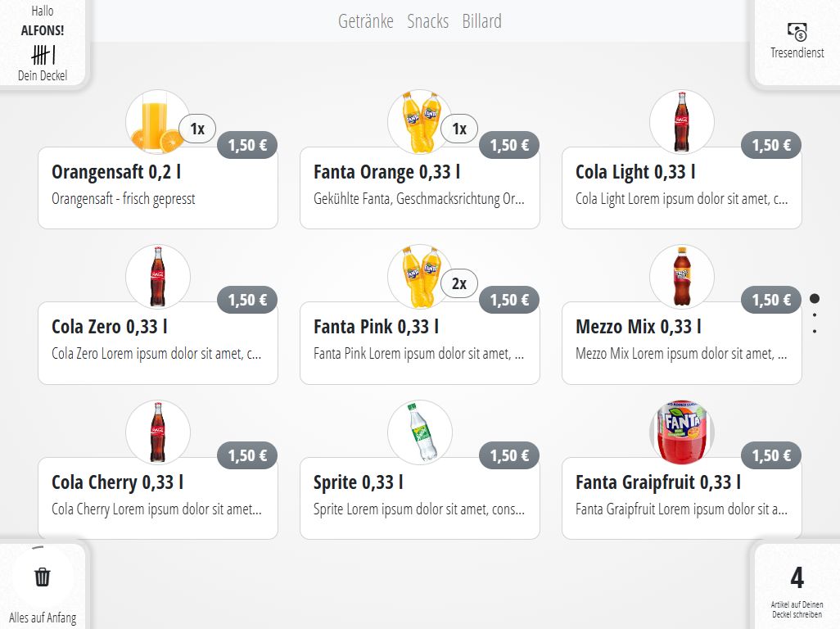Tap the Cola Light bottle image
This screenshot has height=629, width=840.
click(681, 121)
